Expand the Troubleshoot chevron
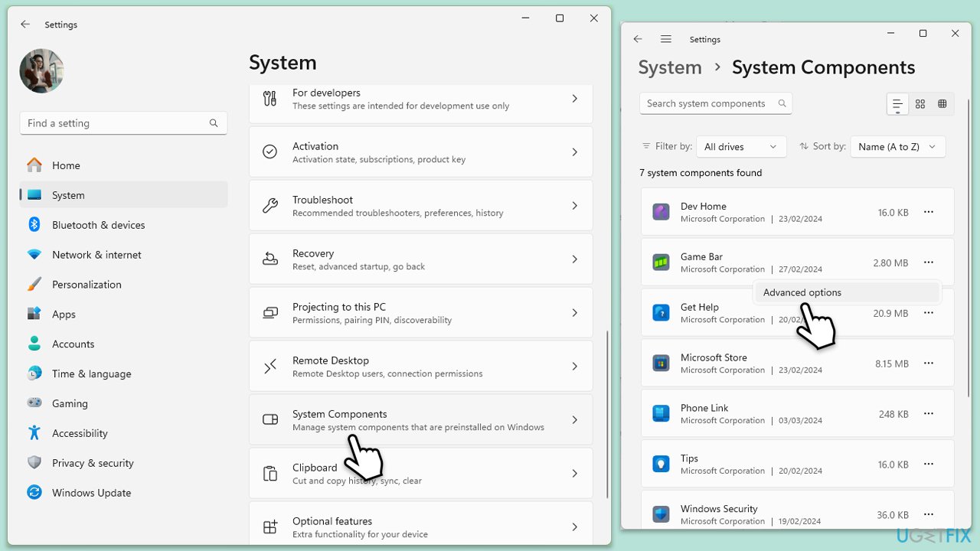 575,206
